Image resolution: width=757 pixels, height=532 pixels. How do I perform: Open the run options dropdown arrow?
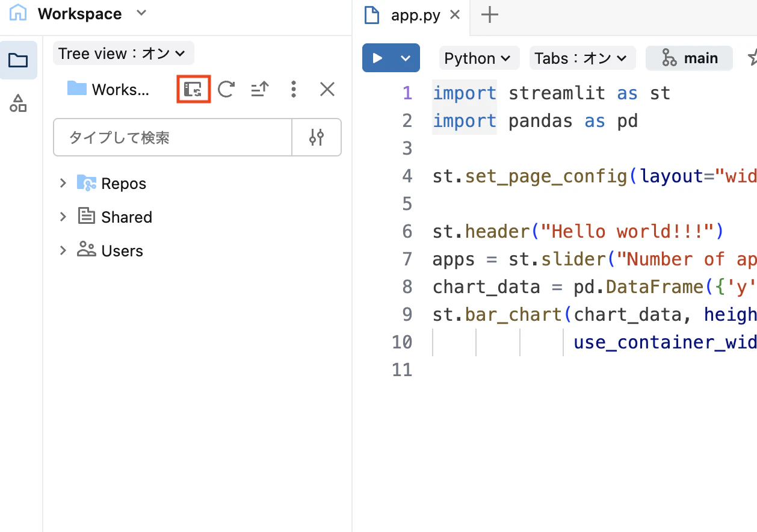coord(406,58)
